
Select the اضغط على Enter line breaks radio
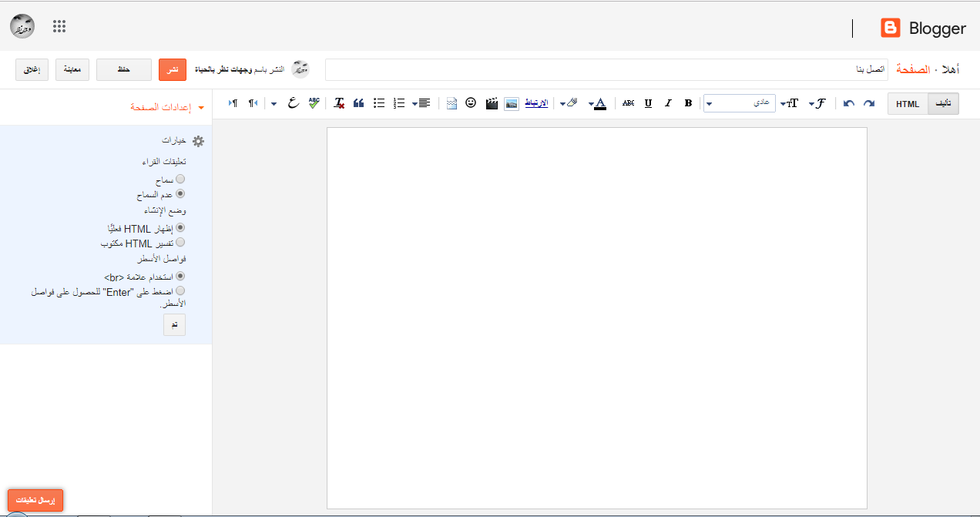180,291
